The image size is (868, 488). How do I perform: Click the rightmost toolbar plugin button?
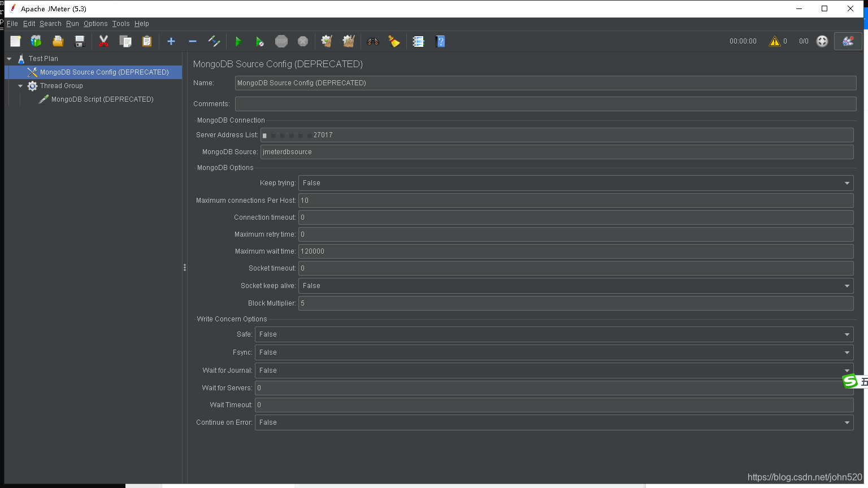(x=848, y=41)
